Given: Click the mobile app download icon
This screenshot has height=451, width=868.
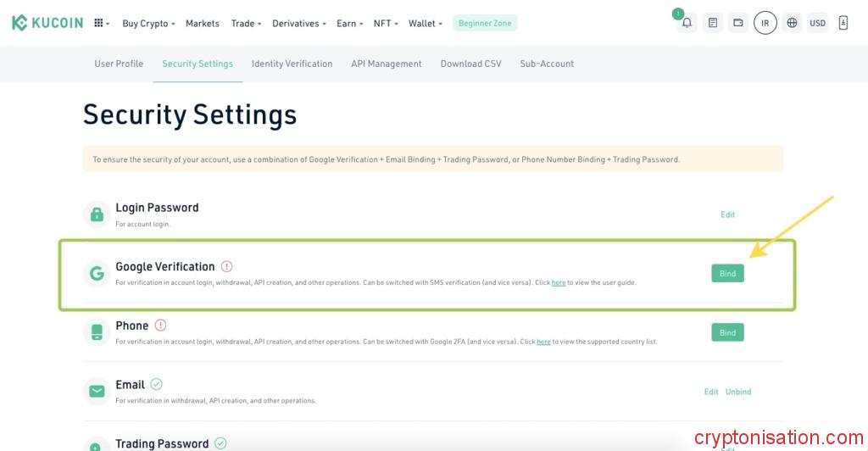Looking at the screenshot, I should 843,23.
